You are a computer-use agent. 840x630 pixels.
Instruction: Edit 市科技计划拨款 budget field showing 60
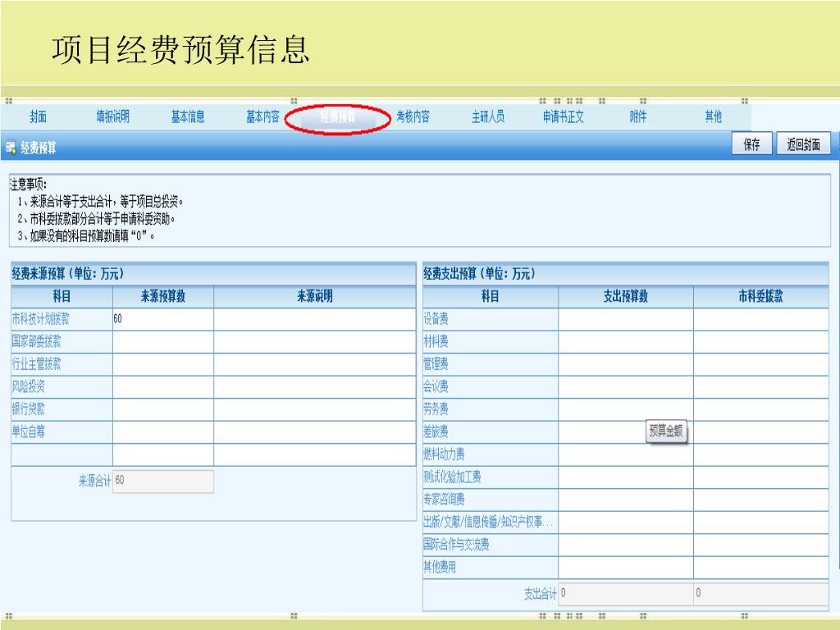pyautogui.click(x=163, y=319)
